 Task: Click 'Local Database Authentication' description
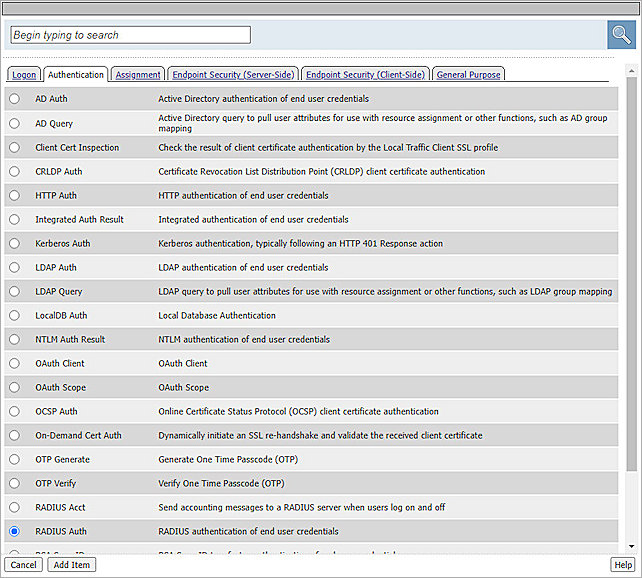(217, 315)
